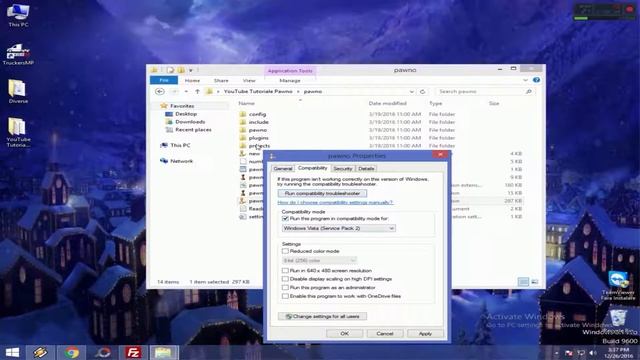
Task: Open TruckersMP desktop shortcut
Action: [x=18, y=54]
